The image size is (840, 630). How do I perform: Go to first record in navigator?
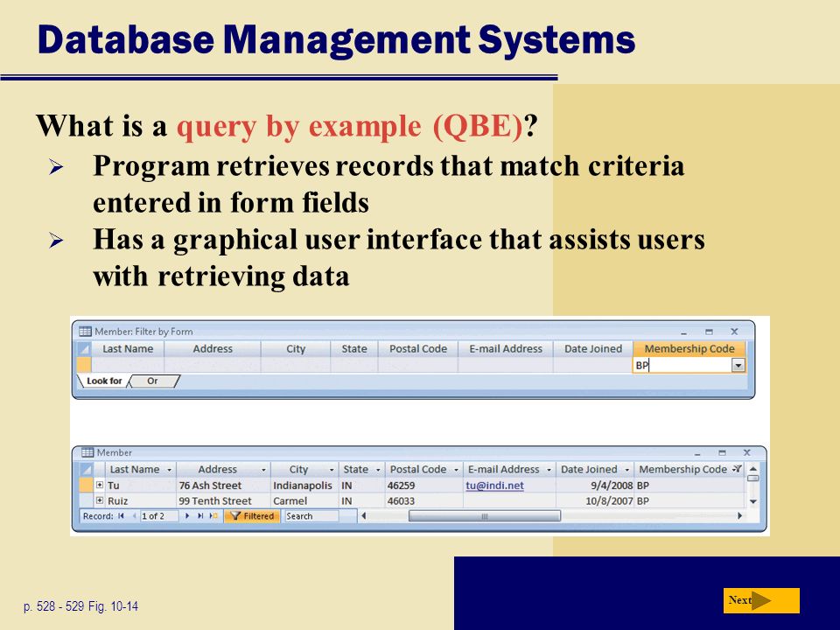pyautogui.click(x=121, y=516)
